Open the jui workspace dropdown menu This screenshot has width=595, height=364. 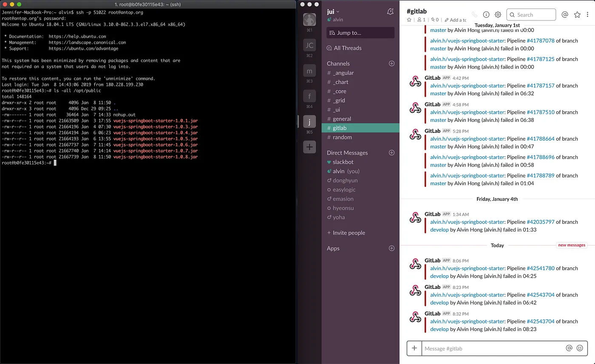pos(333,11)
